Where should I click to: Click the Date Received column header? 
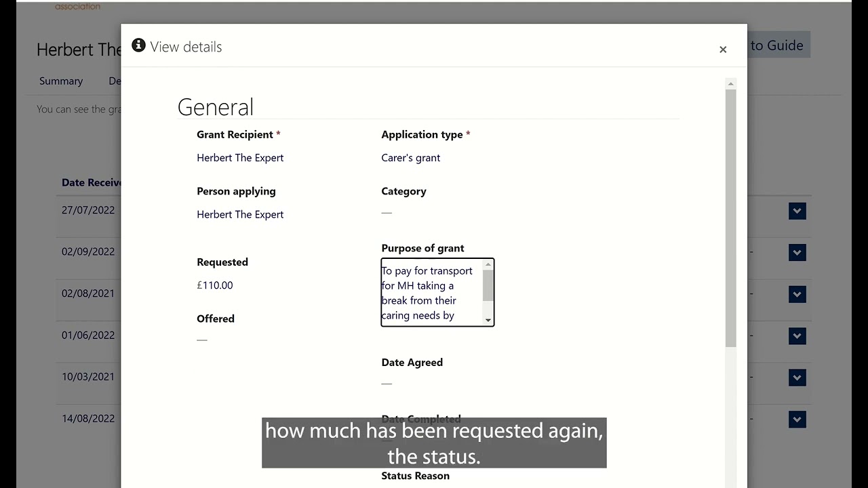click(x=91, y=182)
